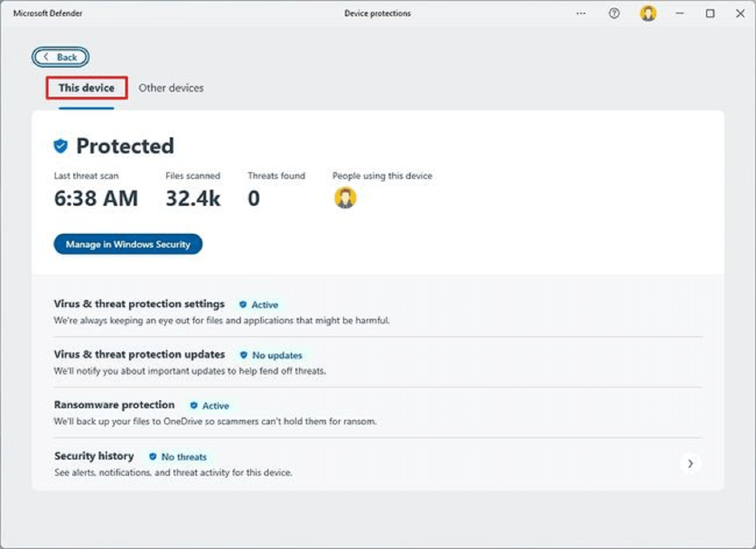Select the user avatar under People using this device
Screen dimensions: 756x549
(345, 198)
